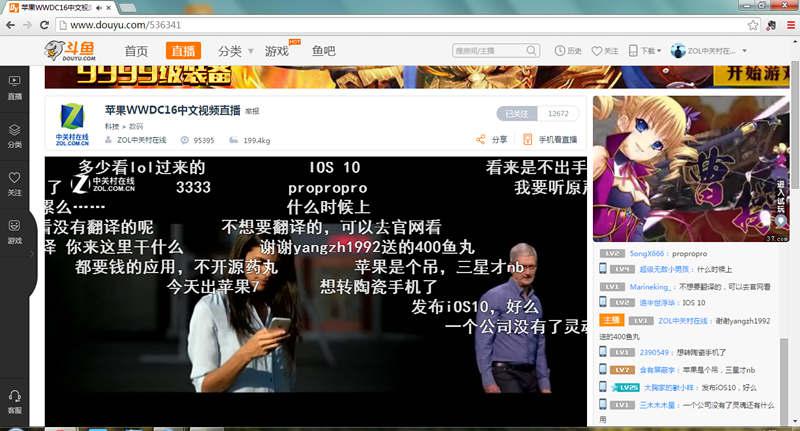Screen dimensions: 800x431
Task: Click username 大胸家的默小样 in chat
Action: pos(668,388)
